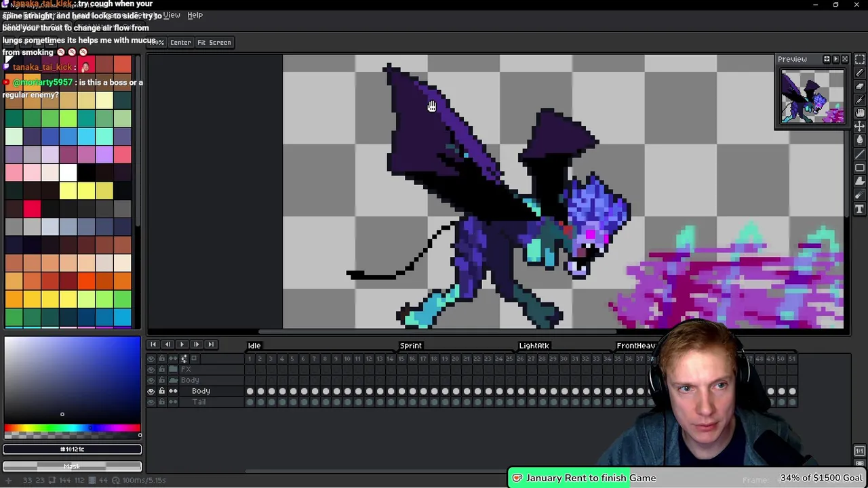Screen dimensions: 868x488
Task: Select the Contour tool
Action: (860, 181)
